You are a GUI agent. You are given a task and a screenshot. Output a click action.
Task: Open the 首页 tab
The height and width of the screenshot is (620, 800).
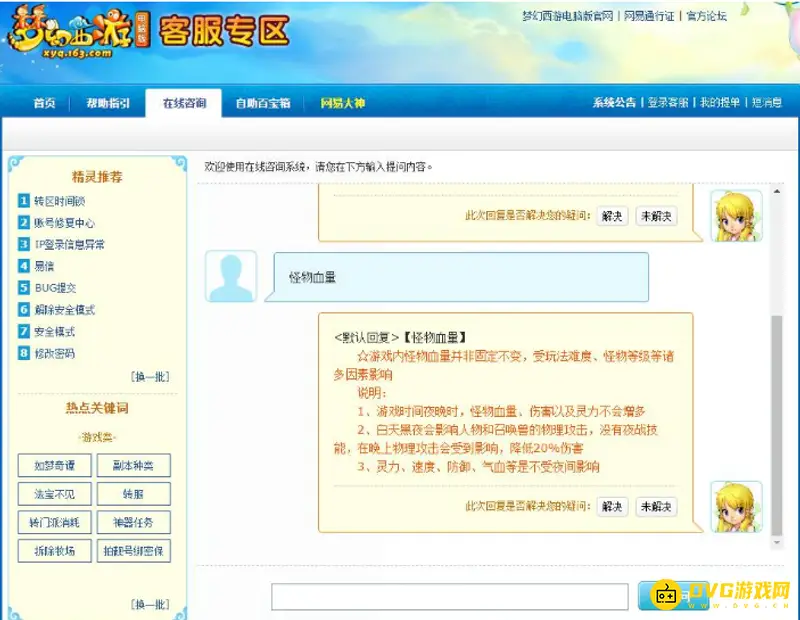pos(44,103)
